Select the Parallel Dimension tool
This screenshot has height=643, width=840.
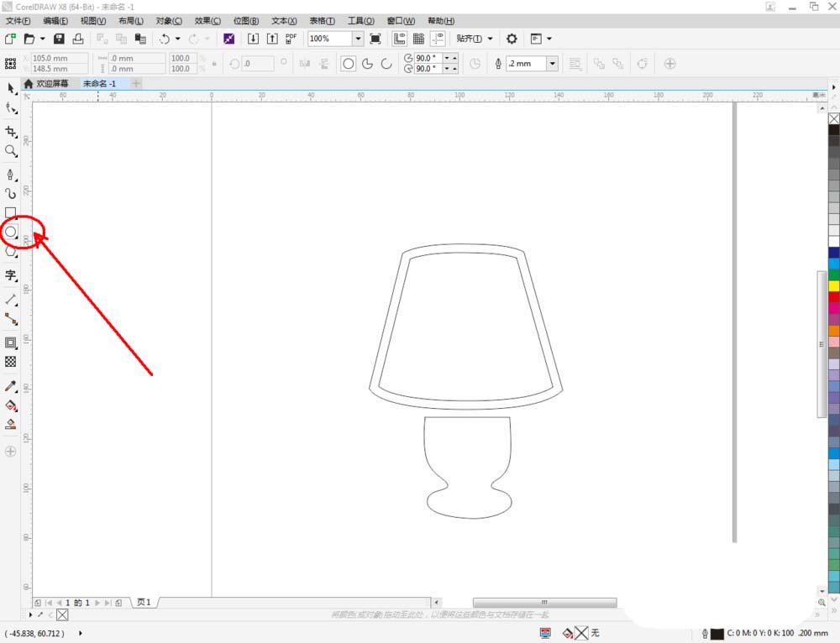click(x=11, y=300)
